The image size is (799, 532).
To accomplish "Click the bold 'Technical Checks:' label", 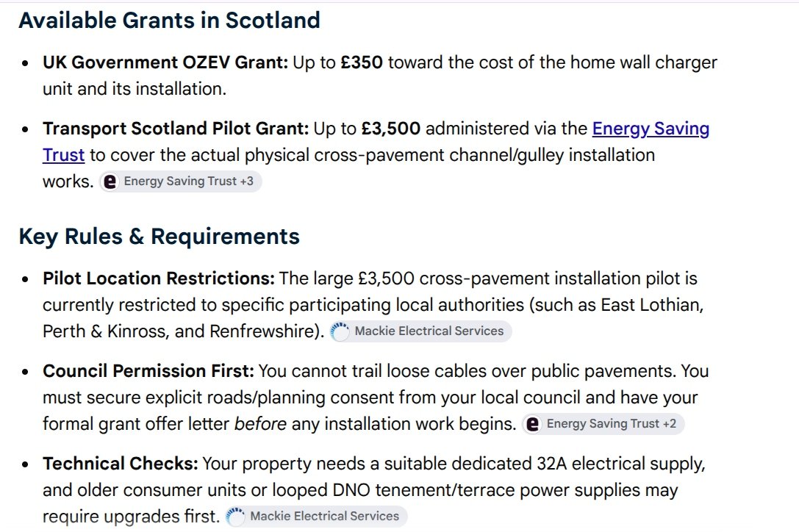I will (x=121, y=464).
